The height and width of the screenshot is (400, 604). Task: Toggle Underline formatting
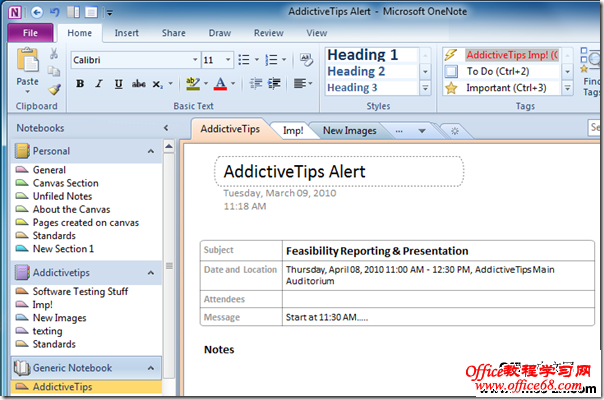click(119, 84)
